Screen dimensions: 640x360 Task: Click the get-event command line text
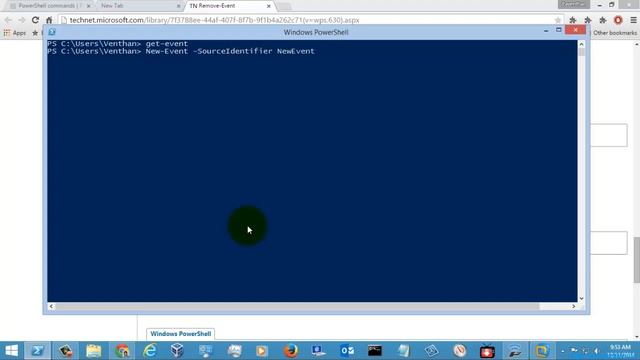point(167,44)
